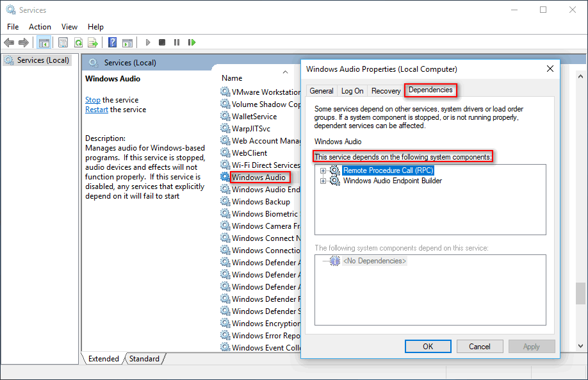Click the Properties toolbar icon
Image resolution: width=588 pixels, height=380 pixels.
(63, 43)
